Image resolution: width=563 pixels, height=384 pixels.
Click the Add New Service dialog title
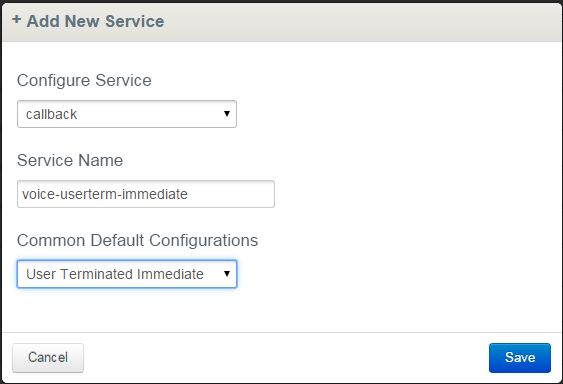coord(95,21)
